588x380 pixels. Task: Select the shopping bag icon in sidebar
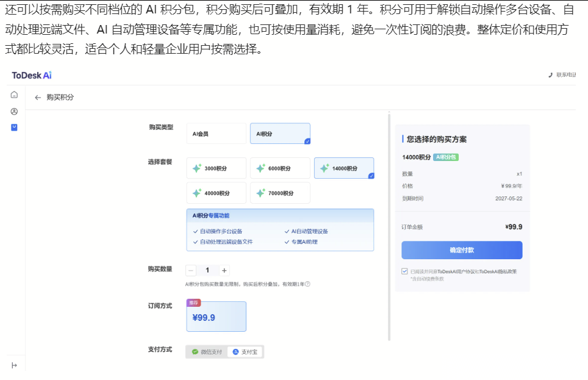[x=14, y=127]
